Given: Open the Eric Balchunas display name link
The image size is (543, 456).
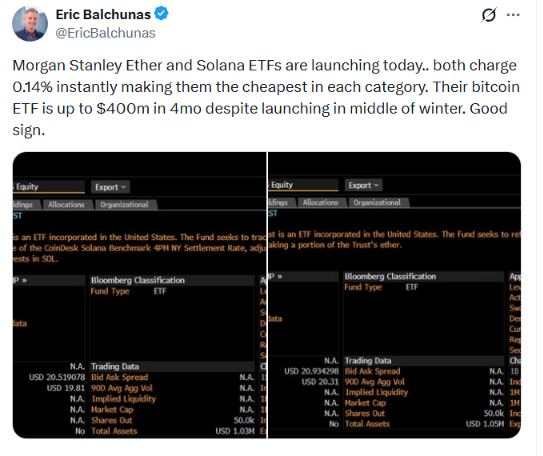Looking at the screenshot, I should click(x=103, y=15).
